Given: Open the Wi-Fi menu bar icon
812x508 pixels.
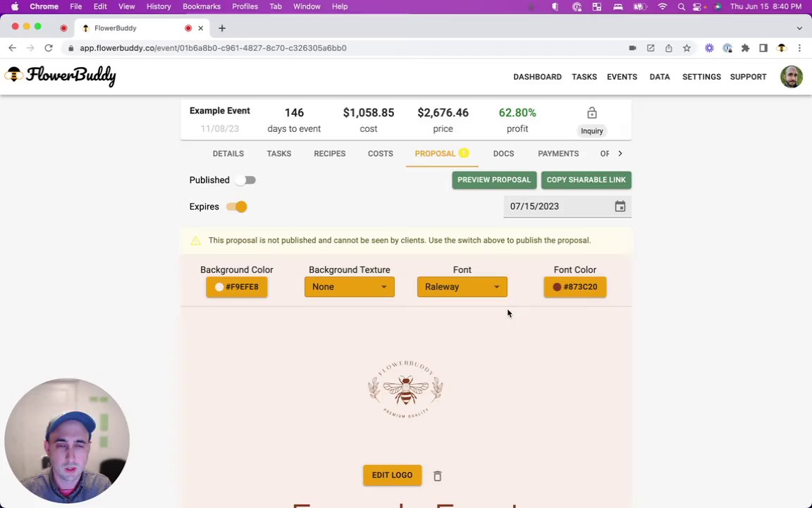Looking at the screenshot, I should point(663,7).
